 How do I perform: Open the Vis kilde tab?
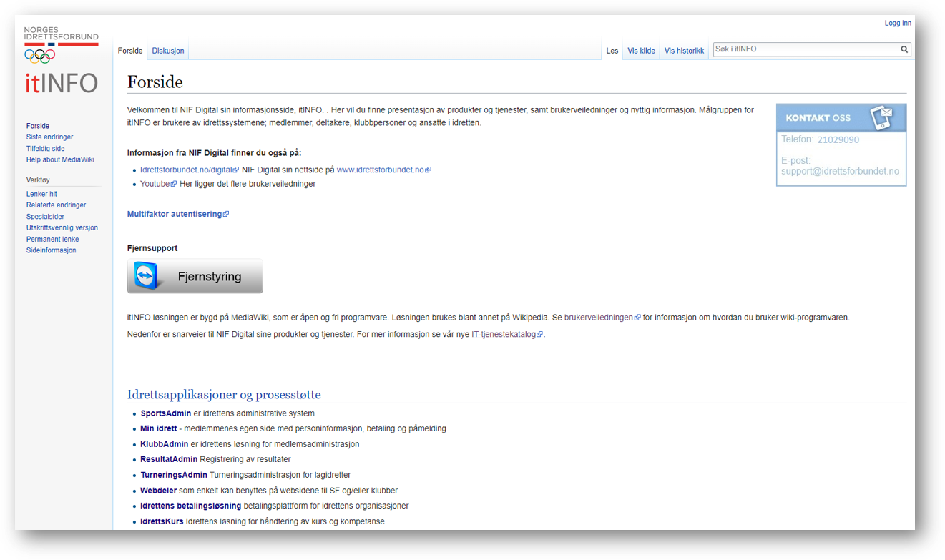(641, 51)
